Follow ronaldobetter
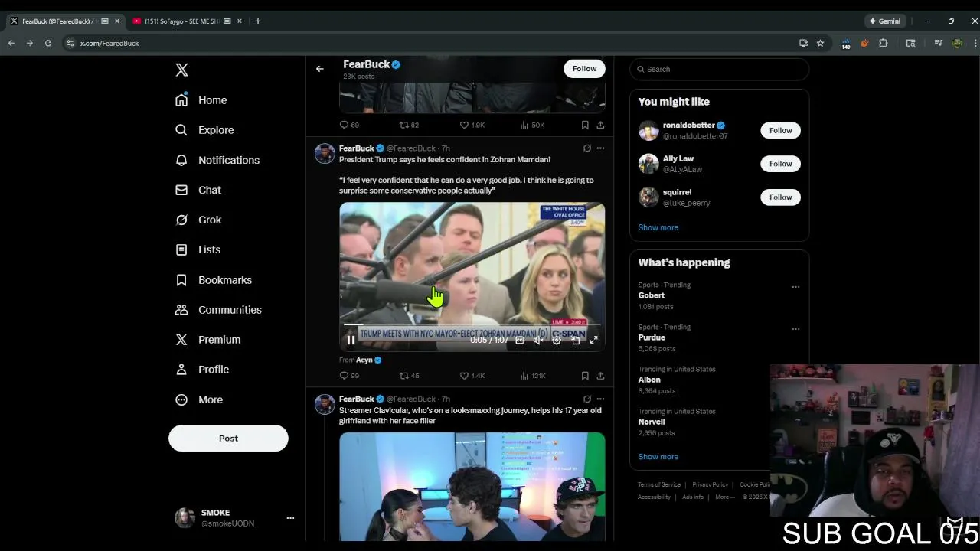Image resolution: width=980 pixels, height=551 pixels. coord(780,130)
